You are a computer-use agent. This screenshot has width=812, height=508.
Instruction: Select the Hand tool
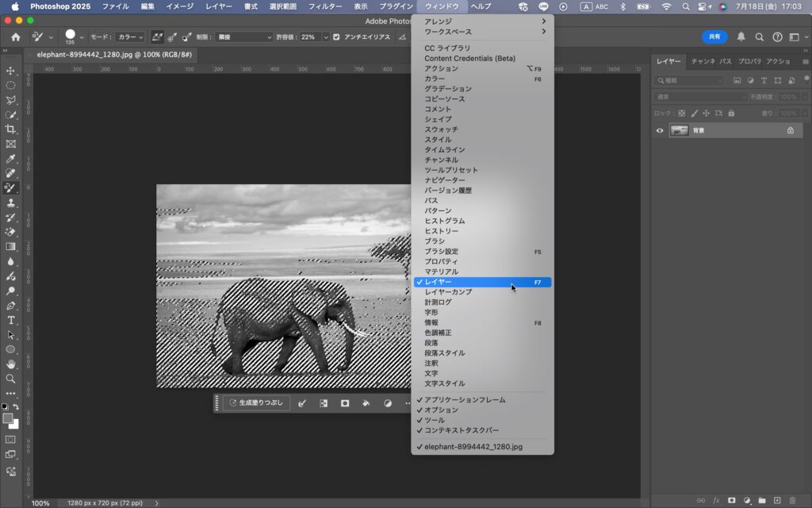tap(10, 364)
